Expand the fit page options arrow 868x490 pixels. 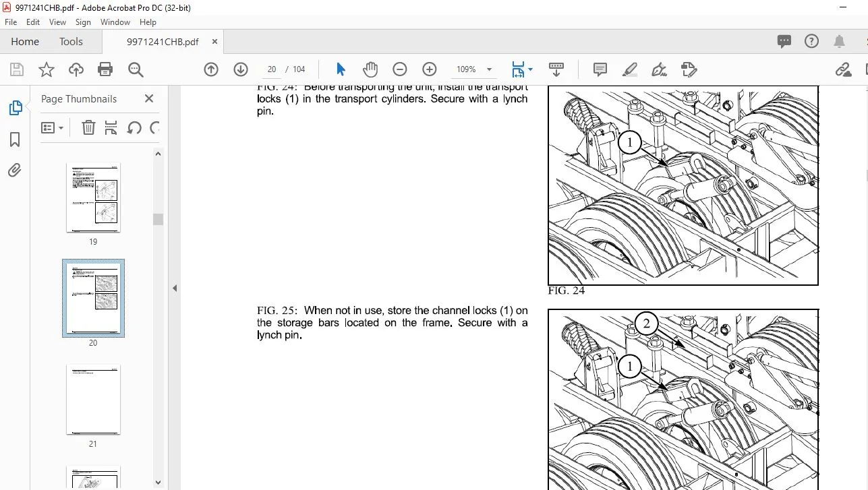[x=530, y=69]
